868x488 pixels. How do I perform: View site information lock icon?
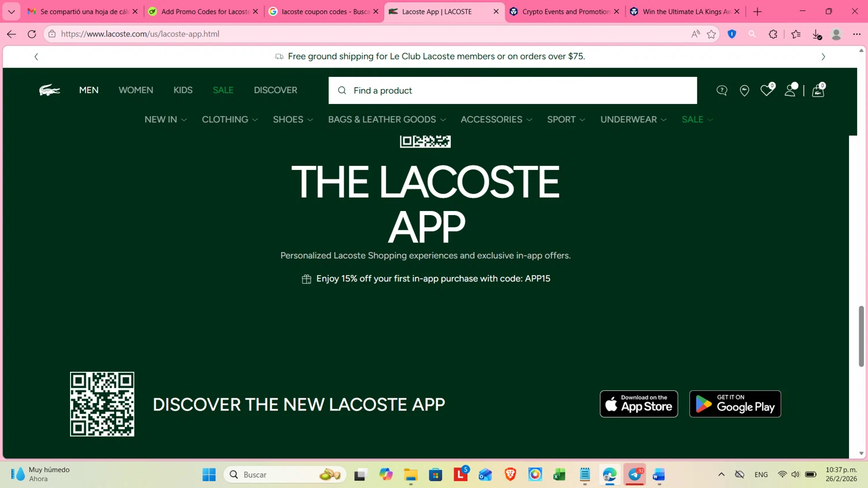(x=52, y=34)
